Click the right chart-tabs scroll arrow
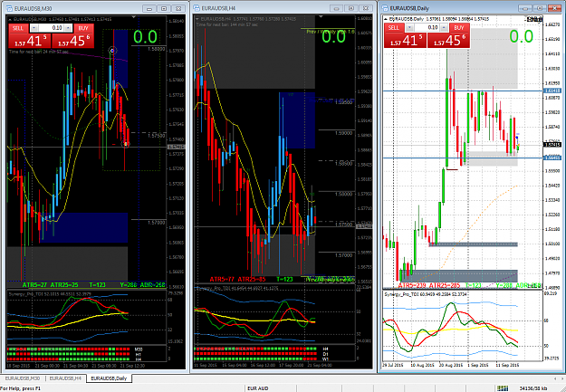The width and height of the screenshot is (566, 392). tap(561, 378)
